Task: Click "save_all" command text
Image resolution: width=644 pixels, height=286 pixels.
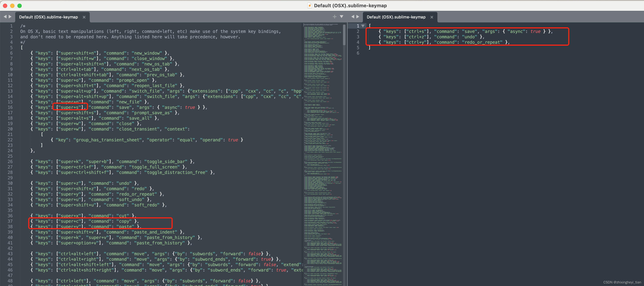Action: pos(139,118)
